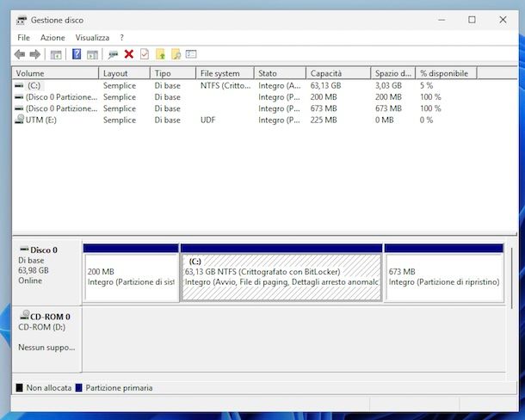
Task: Click the NTFS (Critto... file system cell
Action: pos(225,86)
